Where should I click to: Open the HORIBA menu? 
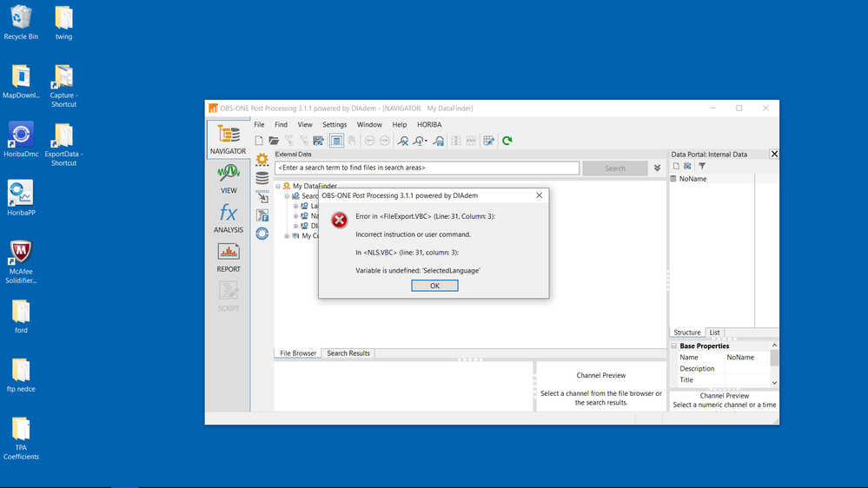[x=429, y=124]
